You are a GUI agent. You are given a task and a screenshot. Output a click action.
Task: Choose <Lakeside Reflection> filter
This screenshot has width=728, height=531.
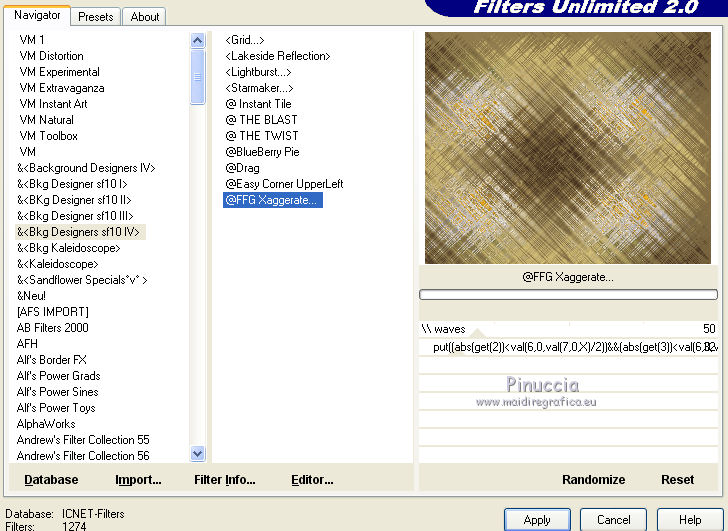(x=278, y=56)
